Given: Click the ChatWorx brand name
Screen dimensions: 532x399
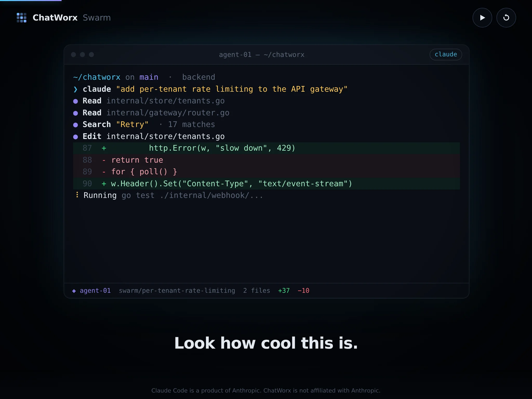Looking at the screenshot, I should 55,18.
